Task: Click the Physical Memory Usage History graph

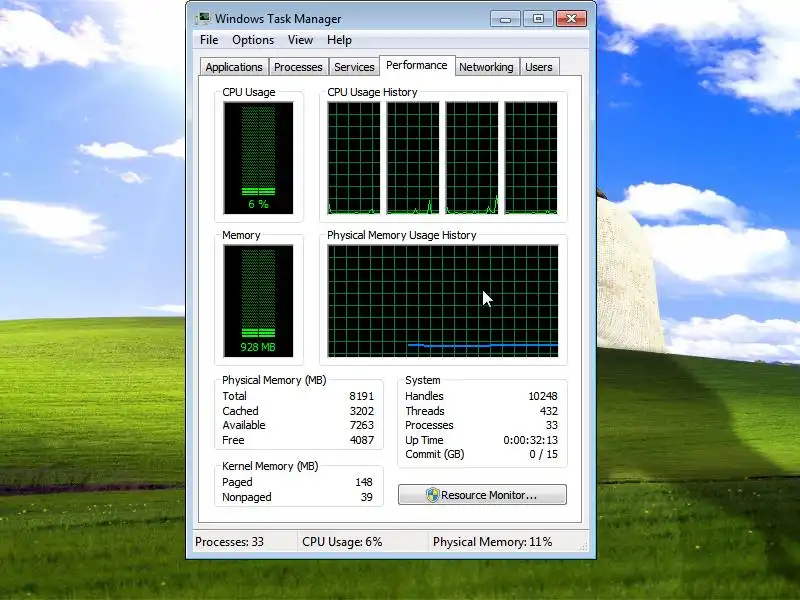Action: coord(443,301)
